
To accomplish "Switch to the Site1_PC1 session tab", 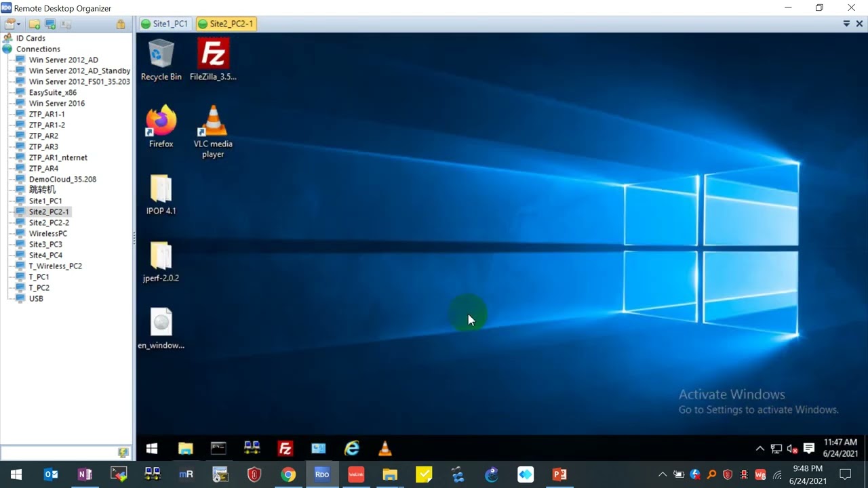I will [x=165, y=24].
